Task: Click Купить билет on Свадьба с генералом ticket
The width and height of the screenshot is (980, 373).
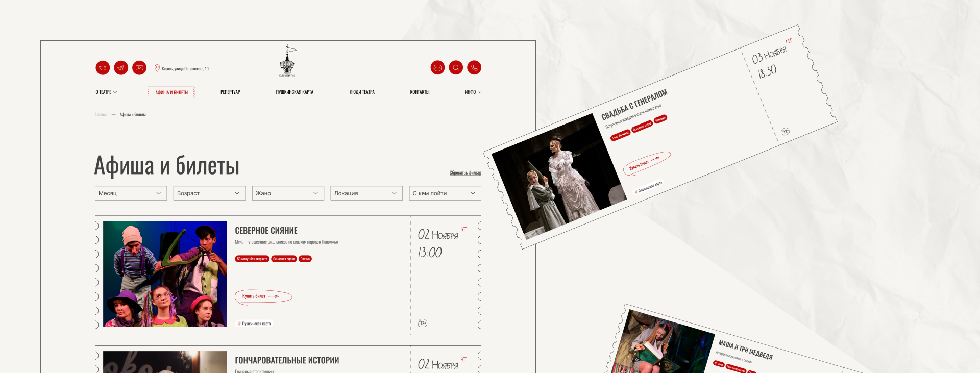Action: (x=647, y=163)
